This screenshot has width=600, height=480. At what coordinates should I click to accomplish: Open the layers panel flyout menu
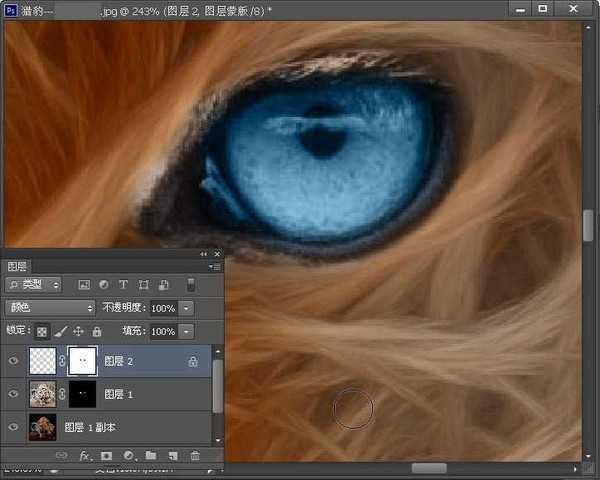(214, 267)
